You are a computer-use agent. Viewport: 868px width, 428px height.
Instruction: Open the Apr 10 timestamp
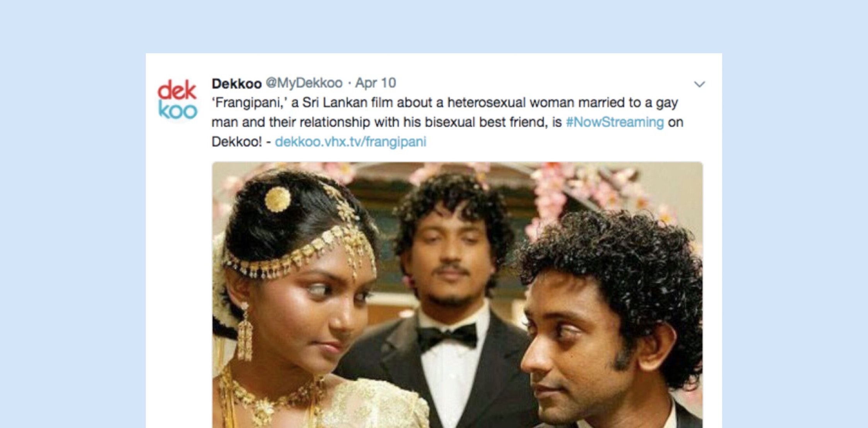(x=376, y=83)
